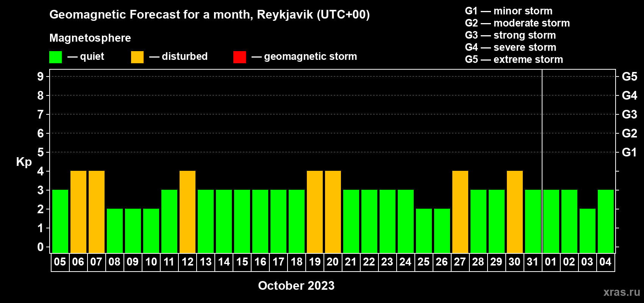Click the green bar for November 01
644x303 pixels.
click(551, 221)
